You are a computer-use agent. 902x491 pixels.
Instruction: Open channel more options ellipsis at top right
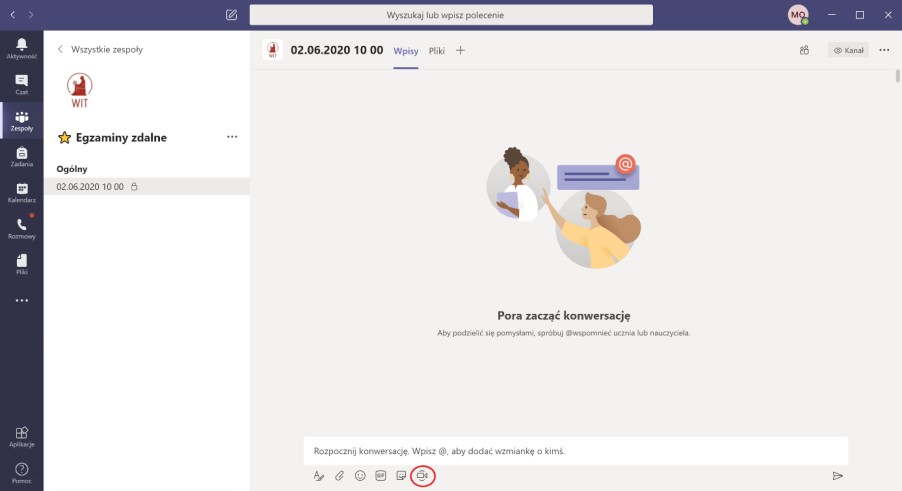(884, 51)
